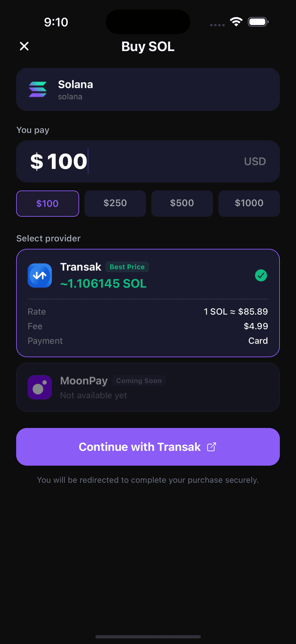Select the $100 preset amount
Viewport: 296px width, 644px height.
pyautogui.click(x=47, y=203)
